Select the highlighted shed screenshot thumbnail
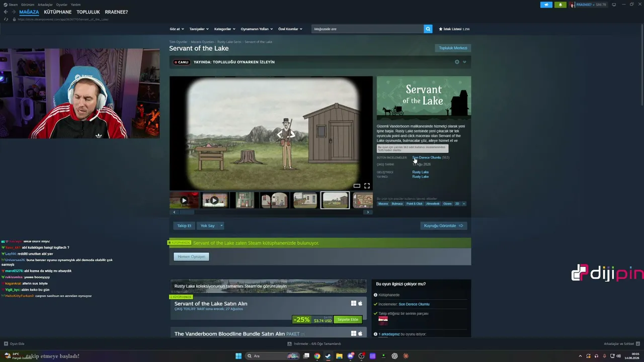Viewport: 644px width, 362px height. coord(335,201)
